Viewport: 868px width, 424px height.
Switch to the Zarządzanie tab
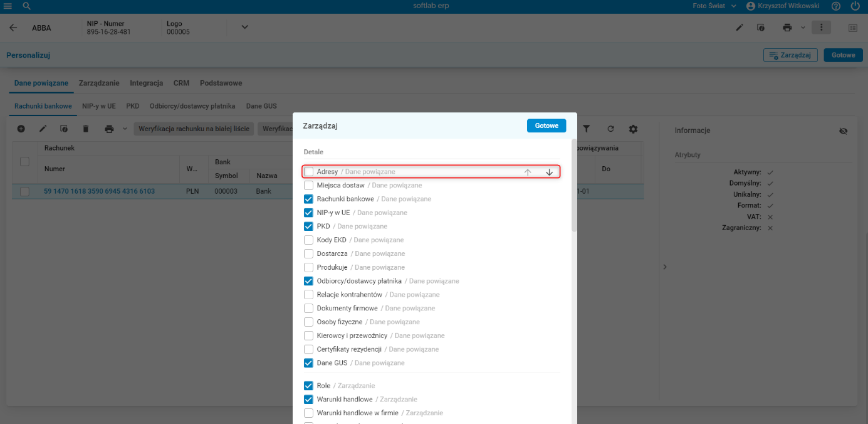click(99, 83)
